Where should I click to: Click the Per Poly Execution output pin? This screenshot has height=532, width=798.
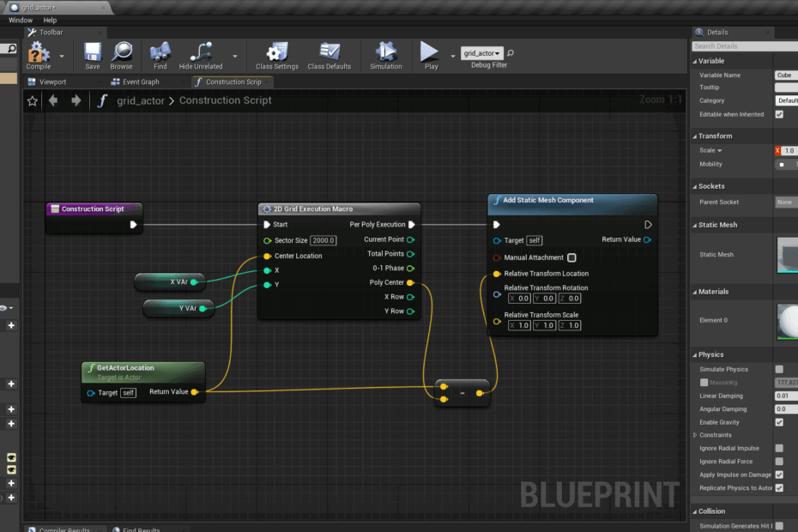412,225
